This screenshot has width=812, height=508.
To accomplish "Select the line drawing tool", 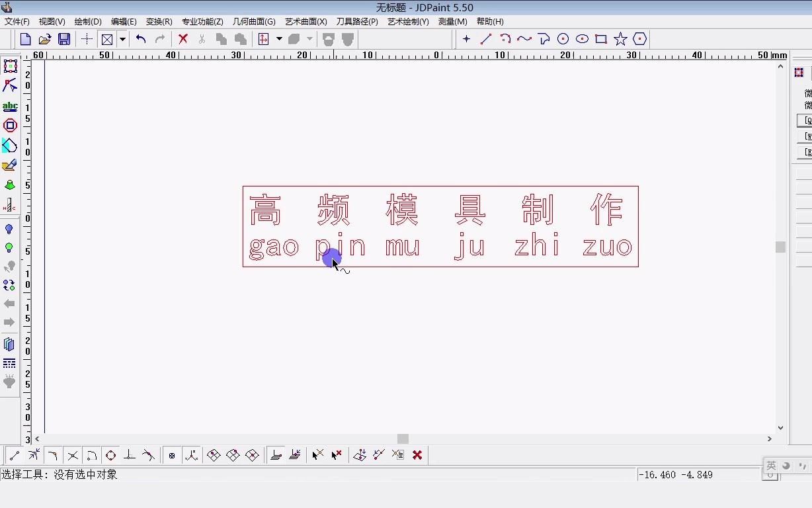I will pos(486,39).
